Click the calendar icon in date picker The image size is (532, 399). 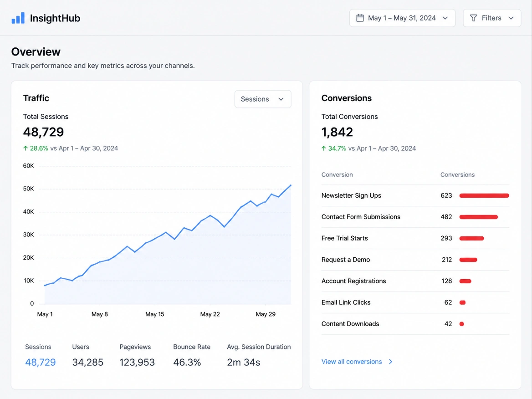(x=360, y=18)
